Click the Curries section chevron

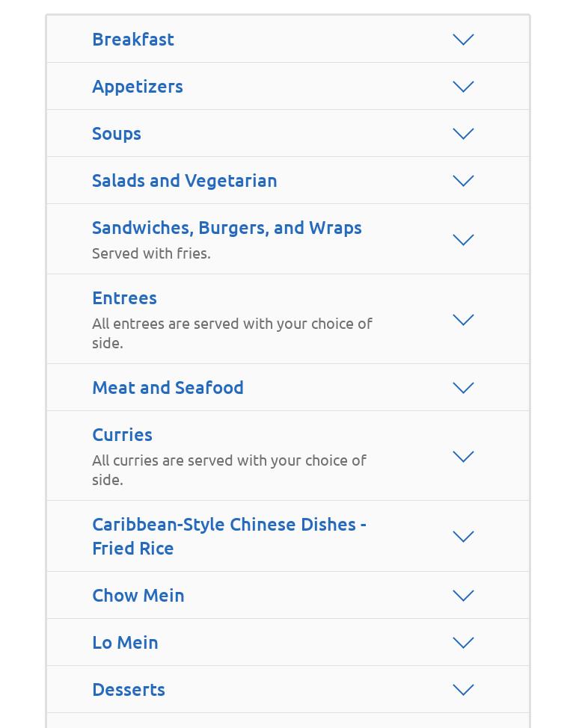click(463, 457)
